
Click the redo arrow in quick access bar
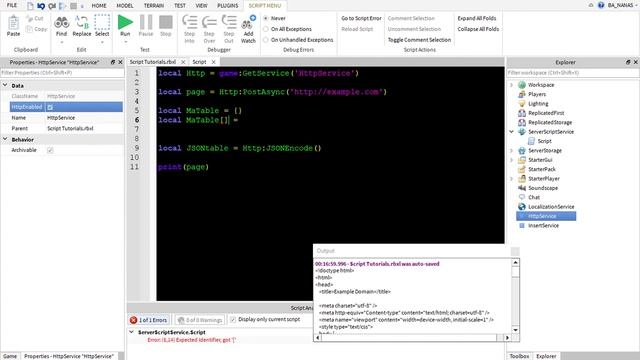tap(52, 6)
